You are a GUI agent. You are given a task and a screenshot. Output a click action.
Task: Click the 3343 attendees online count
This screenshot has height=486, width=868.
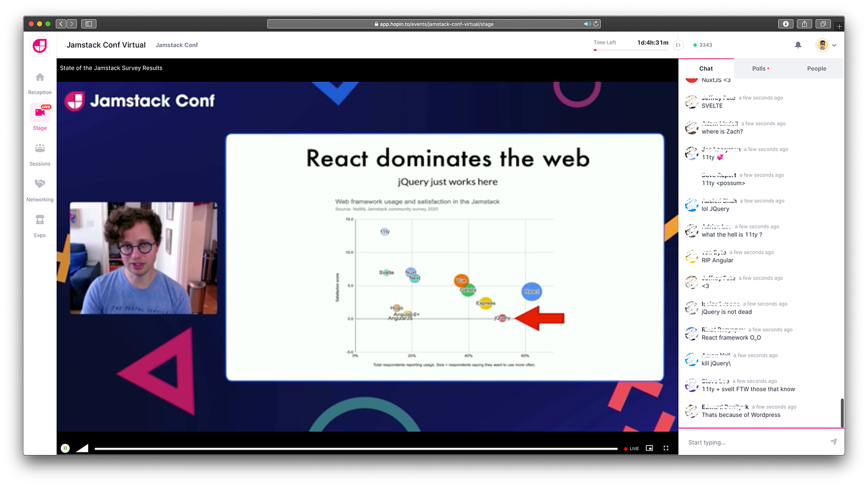tap(702, 45)
